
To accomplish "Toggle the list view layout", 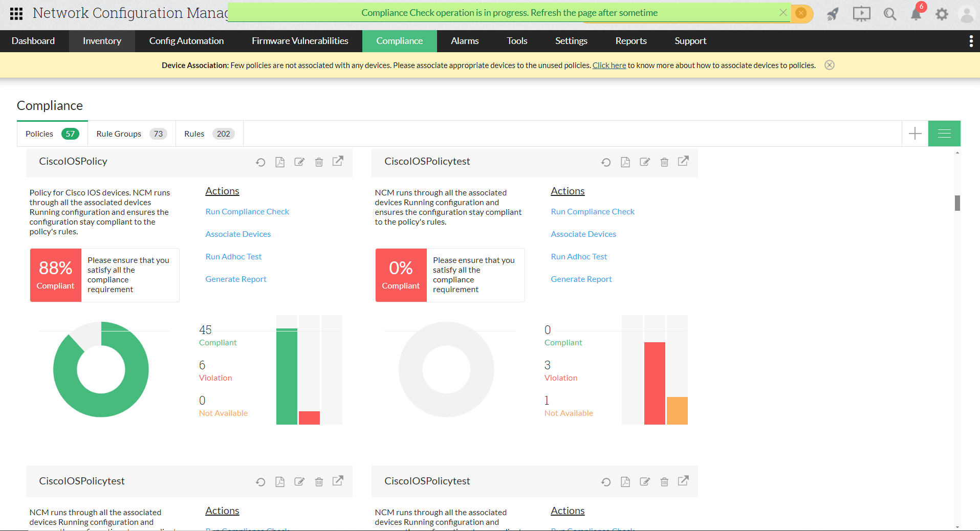I will [944, 134].
